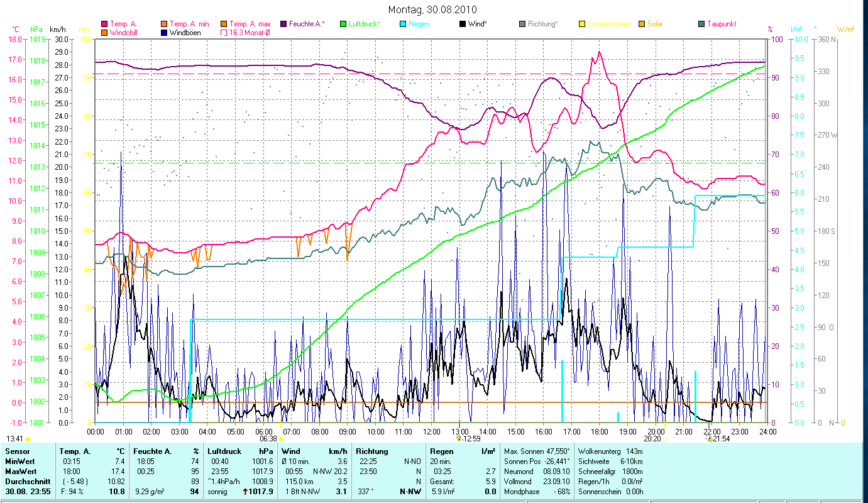The height and width of the screenshot is (503, 868).
Task: Click the green Luftdruck* legend square
Action: tap(343, 24)
